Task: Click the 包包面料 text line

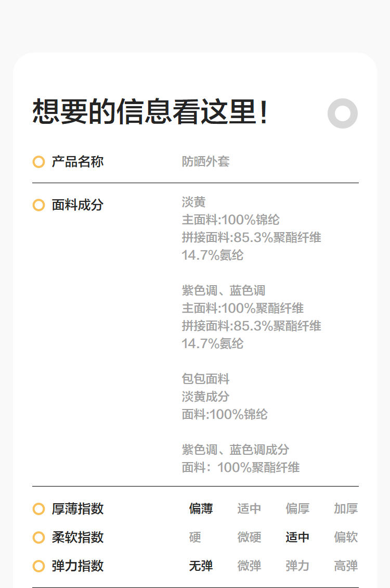Action: [205, 379]
